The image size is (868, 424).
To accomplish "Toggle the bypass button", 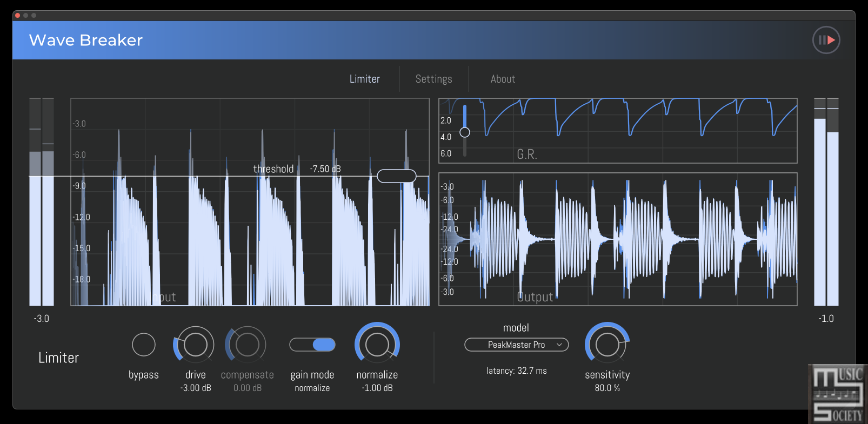I will pyautogui.click(x=144, y=345).
